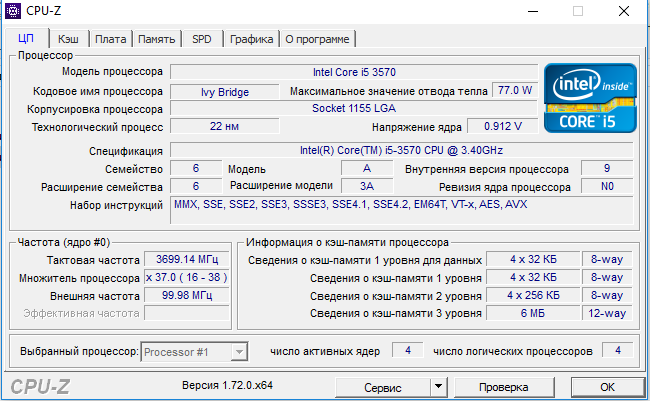This screenshot has width=650, height=401.
Task: Click the core revision value N0
Action: [607, 186]
